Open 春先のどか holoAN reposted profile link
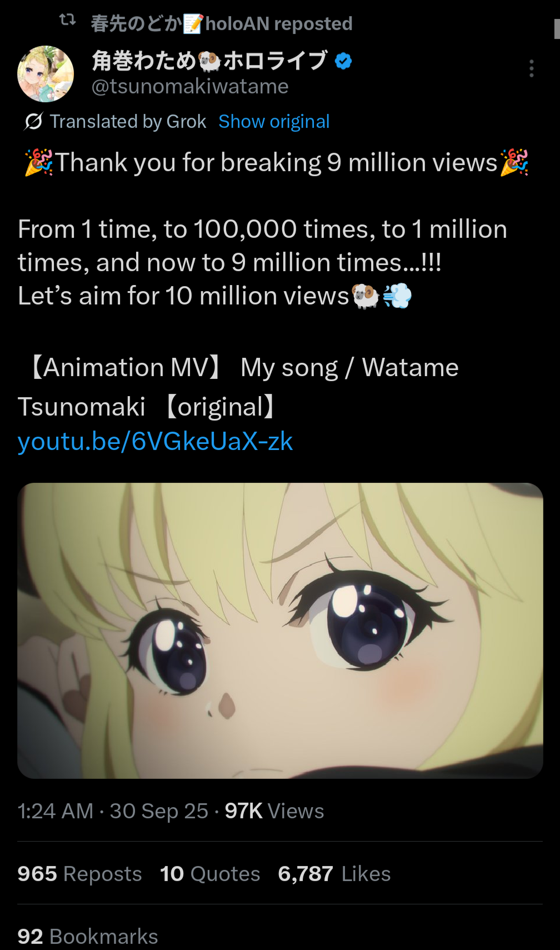The image size is (560, 950). 222,23
